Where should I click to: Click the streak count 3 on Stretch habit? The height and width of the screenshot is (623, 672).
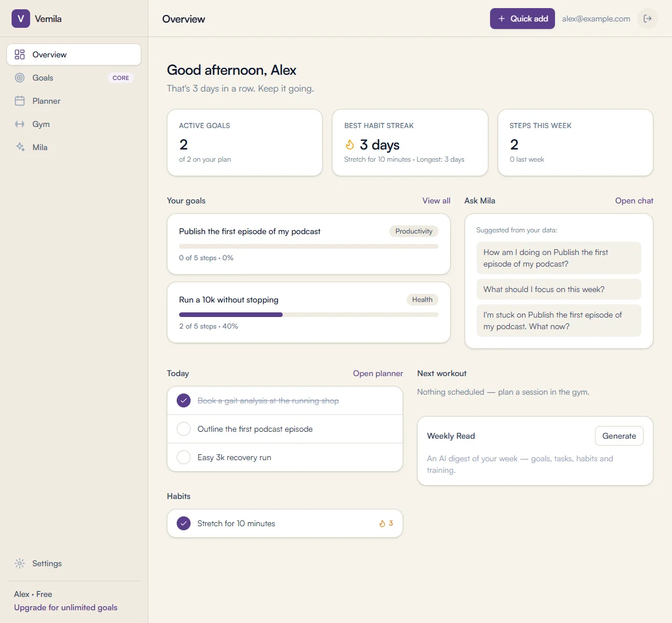pyautogui.click(x=391, y=523)
